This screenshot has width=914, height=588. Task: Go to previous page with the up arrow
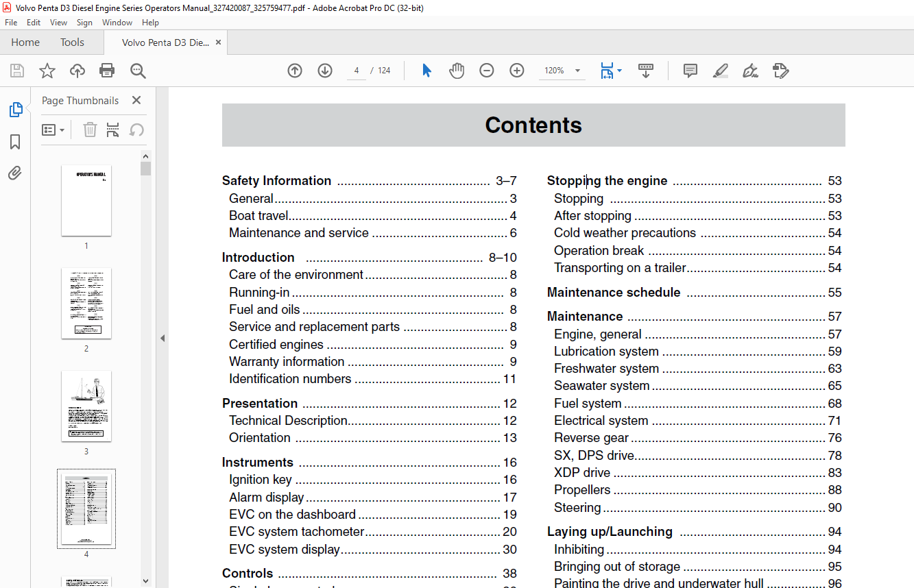click(295, 71)
